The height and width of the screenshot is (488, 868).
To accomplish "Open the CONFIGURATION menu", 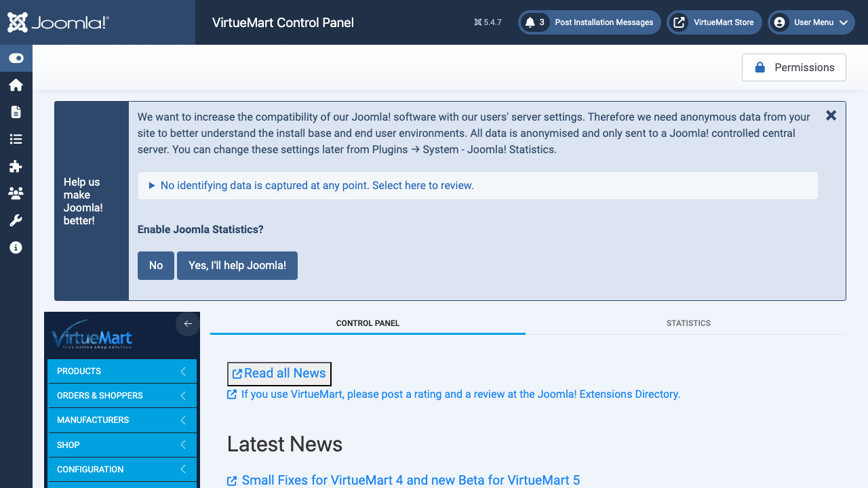I will (x=122, y=470).
